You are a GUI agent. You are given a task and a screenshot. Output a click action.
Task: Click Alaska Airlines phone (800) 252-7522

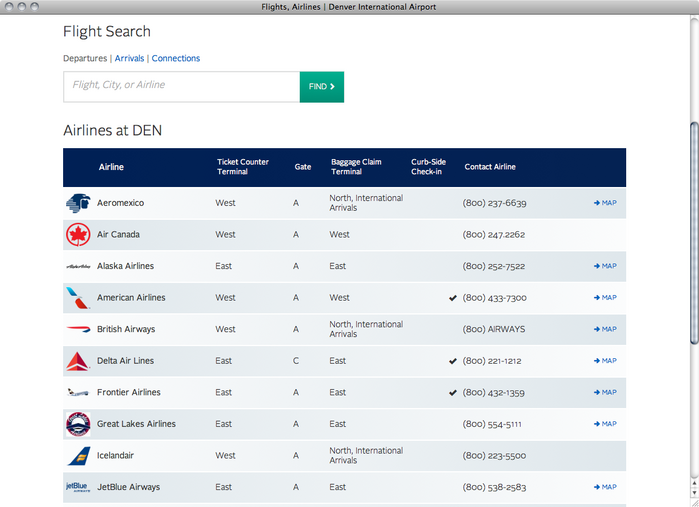(x=494, y=266)
